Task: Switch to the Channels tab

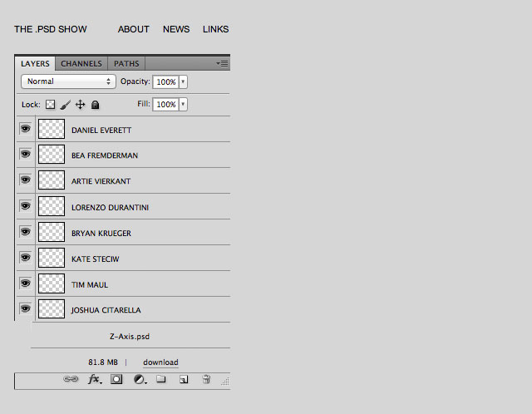Action: point(81,63)
